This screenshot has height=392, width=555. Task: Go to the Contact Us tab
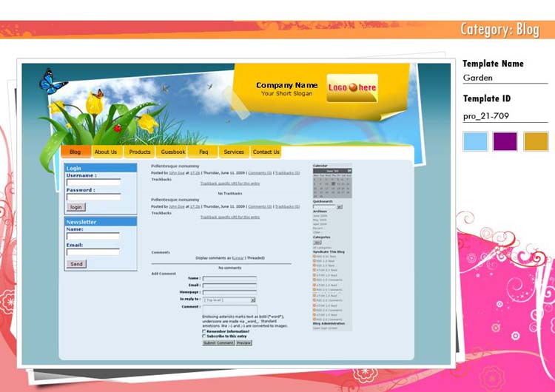[266, 152]
